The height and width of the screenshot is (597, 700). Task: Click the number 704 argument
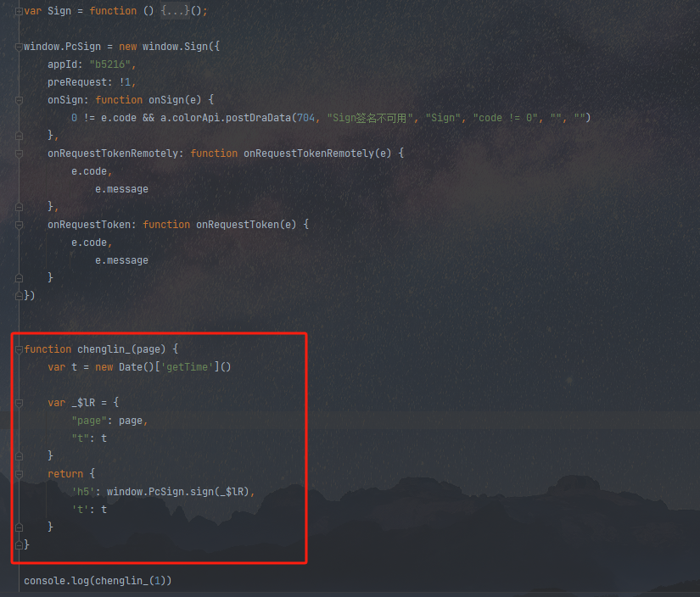[x=305, y=118]
